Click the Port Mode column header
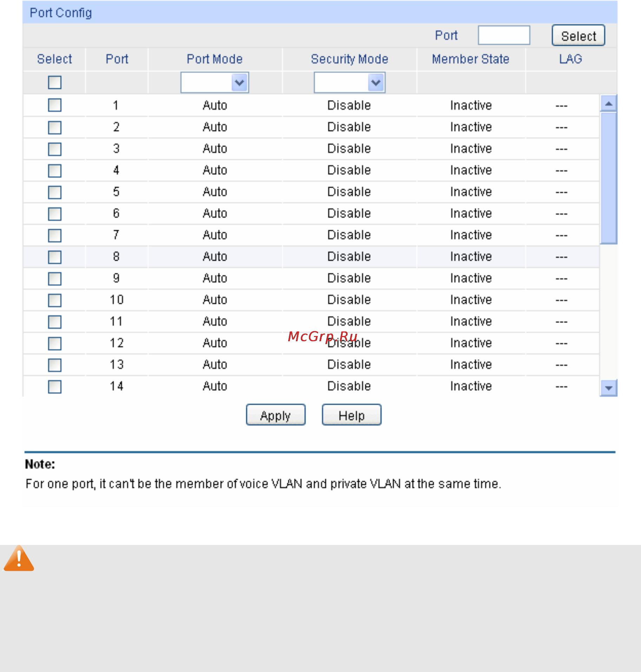 [x=215, y=59]
